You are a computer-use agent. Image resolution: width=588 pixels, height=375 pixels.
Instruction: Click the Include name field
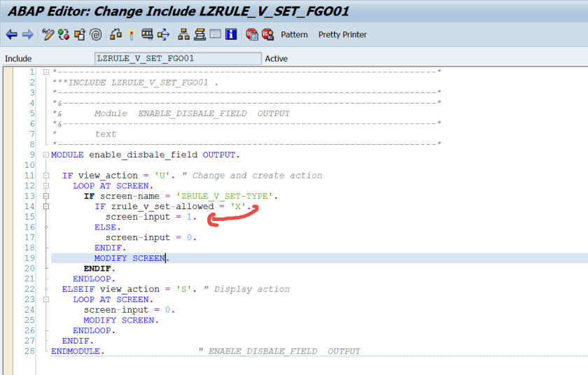pos(178,59)
